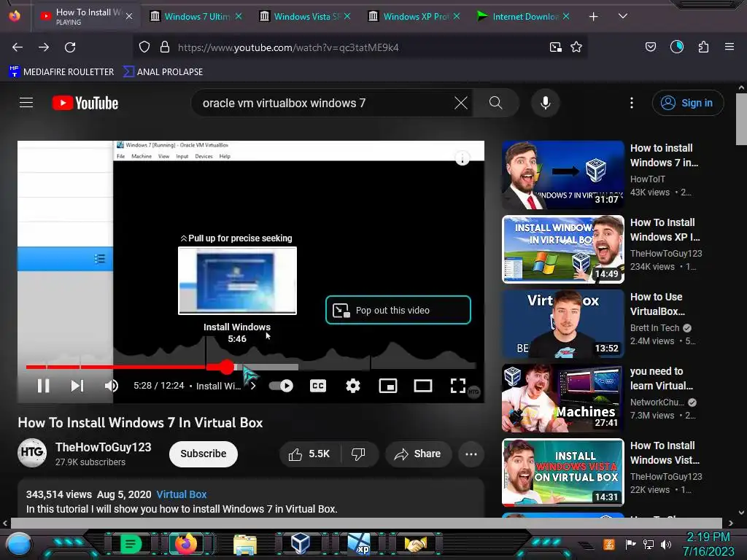Switch to Internet Download tab
Viewport: 747px width, 560px height.
tap(525, 17)
